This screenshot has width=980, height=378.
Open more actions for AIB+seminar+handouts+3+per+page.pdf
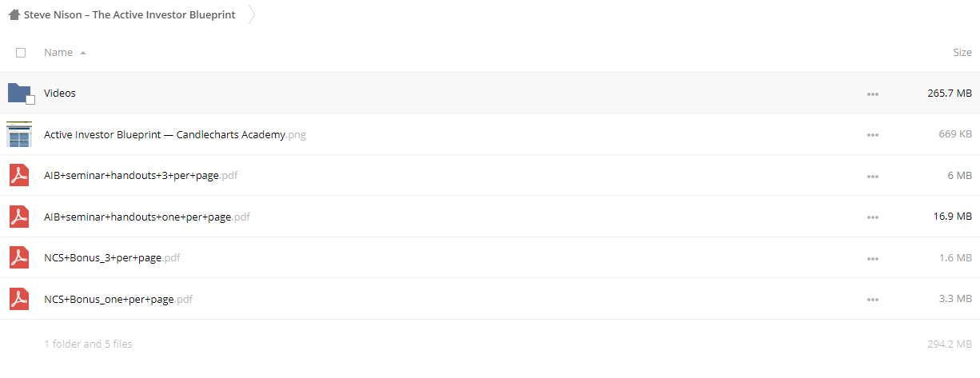(x=873, y=176)
